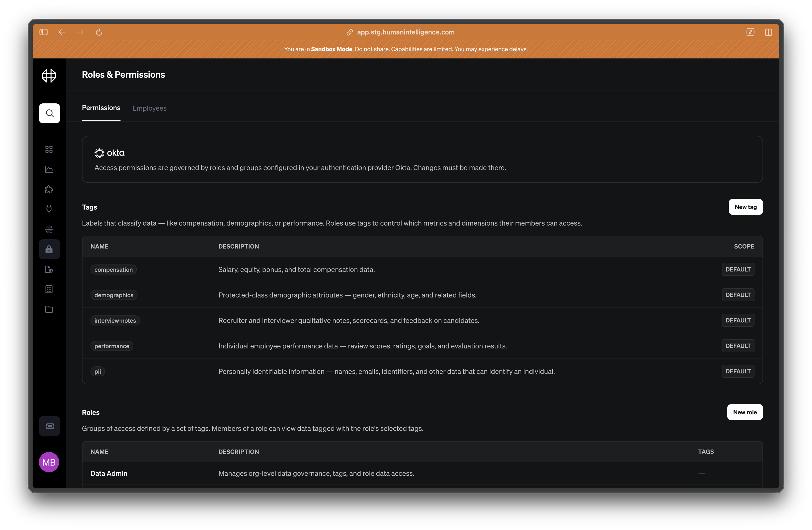Click the Roles & Permissions page title
812x530 pixels.
(123, 75)
